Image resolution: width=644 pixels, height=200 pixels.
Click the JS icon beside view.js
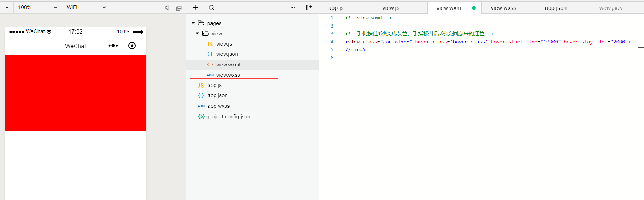(x=210, y=44)
